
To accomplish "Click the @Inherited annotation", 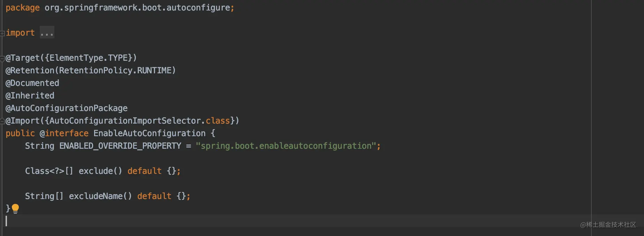I will [30, 96].
